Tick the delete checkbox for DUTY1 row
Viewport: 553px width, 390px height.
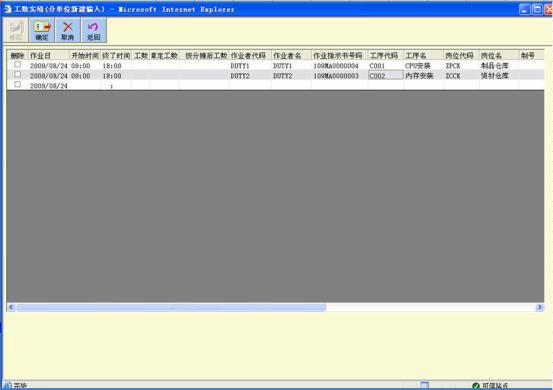point(17,64)
